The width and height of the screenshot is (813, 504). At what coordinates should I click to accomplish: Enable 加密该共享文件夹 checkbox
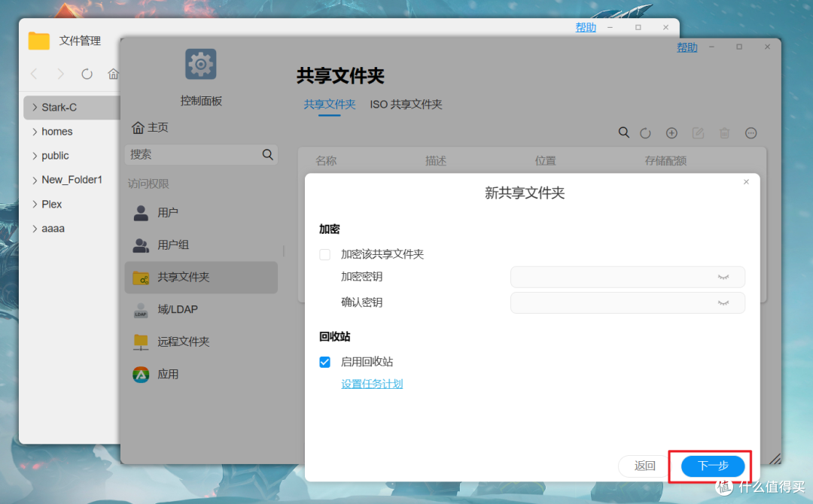point(324,254)
